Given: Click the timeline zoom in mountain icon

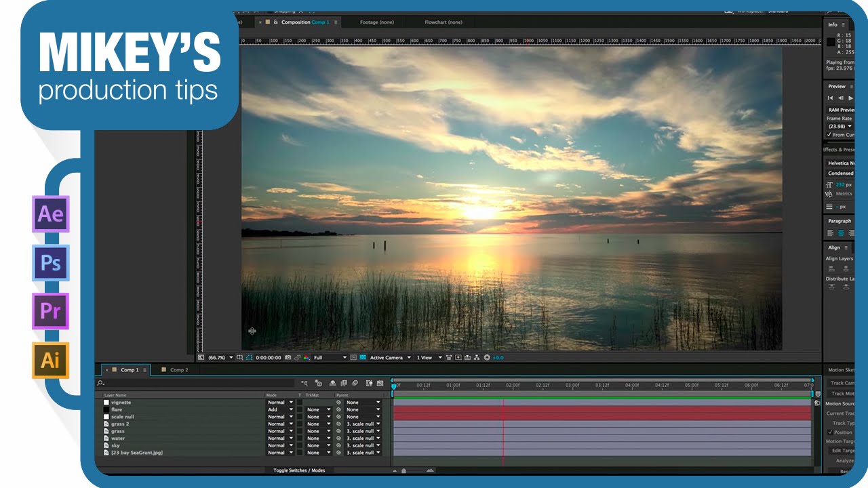Looking at the screenshot, I should (x=430, y=470).
